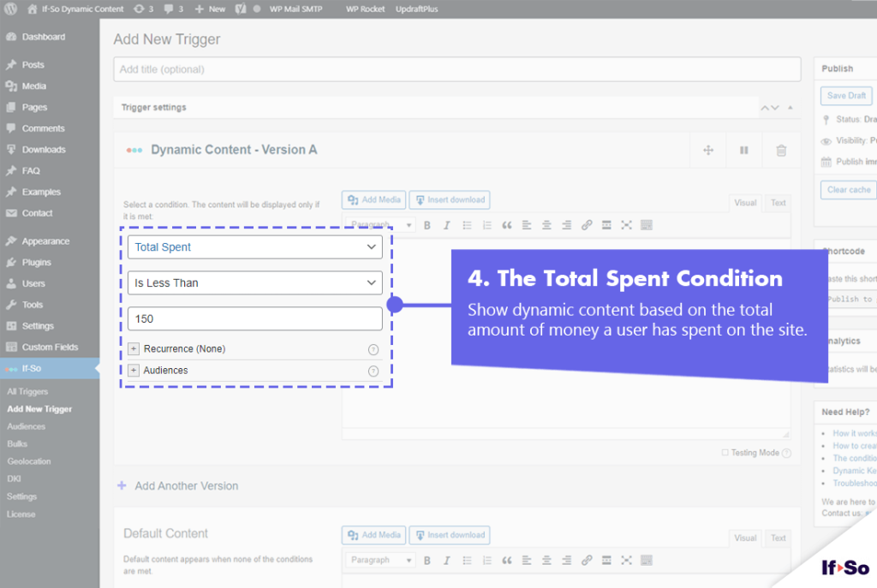Viewport: 877px width, 588px height.
Task: Expand the Recurrence (None) section
Action: [133, 348]
